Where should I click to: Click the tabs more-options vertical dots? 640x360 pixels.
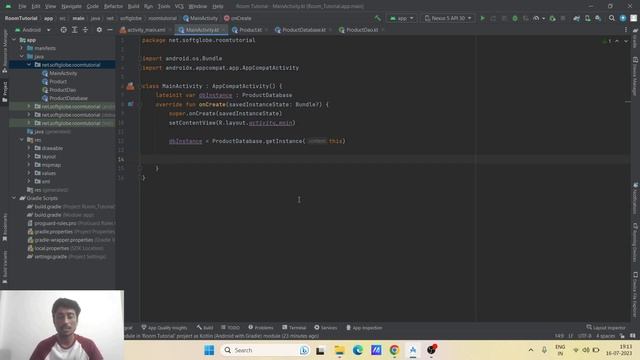pyautogui.click(x=626, y=30)
